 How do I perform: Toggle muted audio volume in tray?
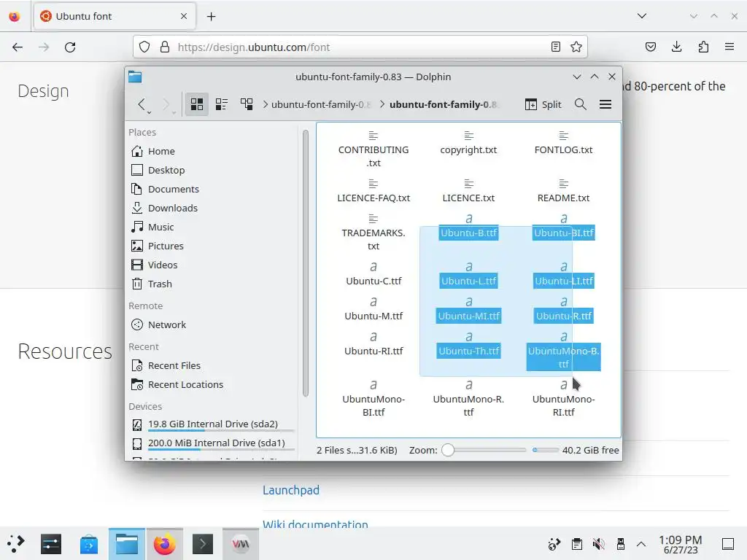coord(599,544)
